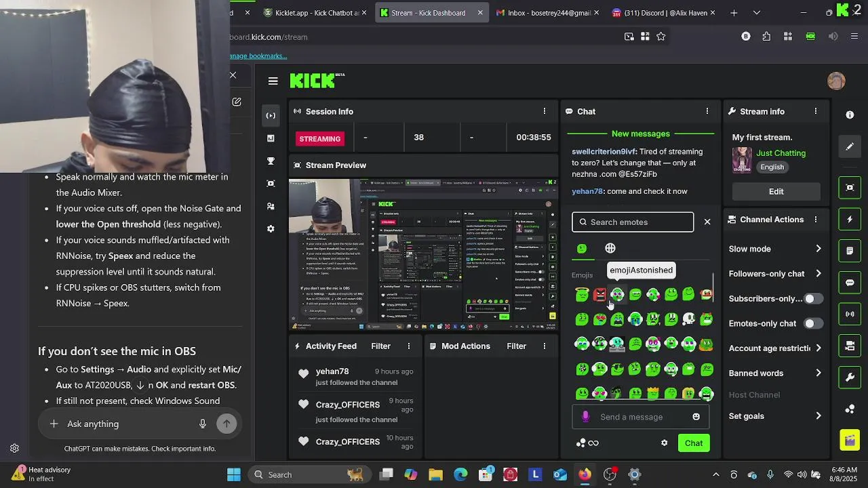Open browser extensions puzzle icon
This screenshot has width=868, height=488.
click(x=766, y=37)
